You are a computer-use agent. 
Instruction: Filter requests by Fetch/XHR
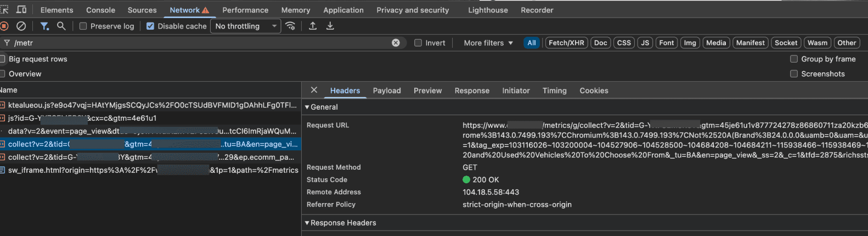pos(566,43)
